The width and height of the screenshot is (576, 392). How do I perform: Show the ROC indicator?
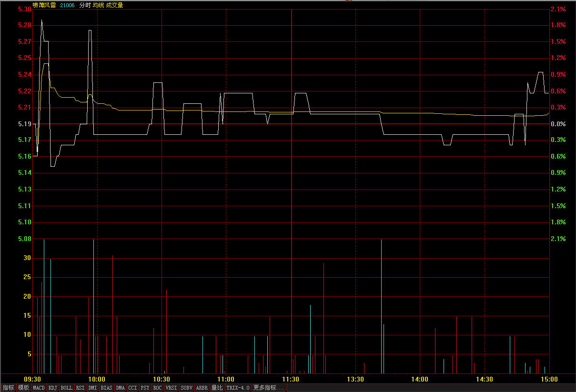(x=157, y=388)
